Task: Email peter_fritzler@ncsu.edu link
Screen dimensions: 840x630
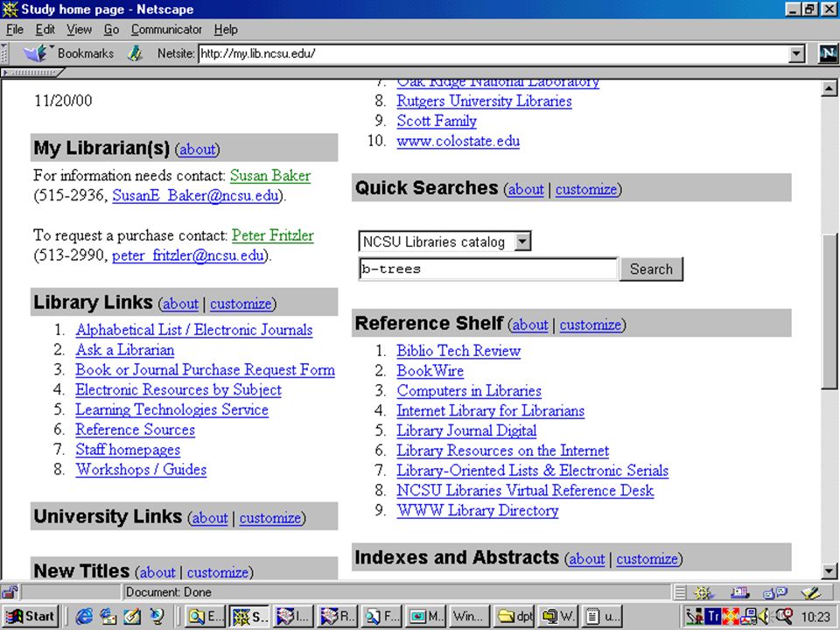Action: [x=188, y=255]
